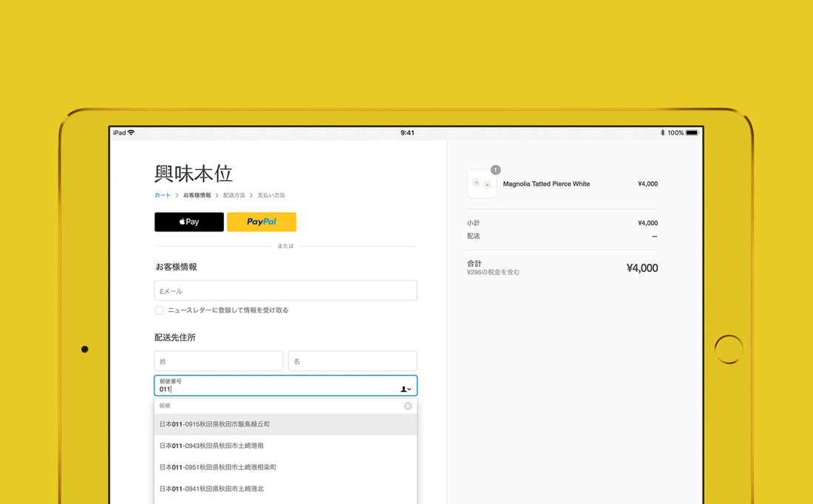Viewport: 813px width, 504px height.
Task: Choose suggestion 011-0943 秋田市土崎港南
Action: [285, 446]
